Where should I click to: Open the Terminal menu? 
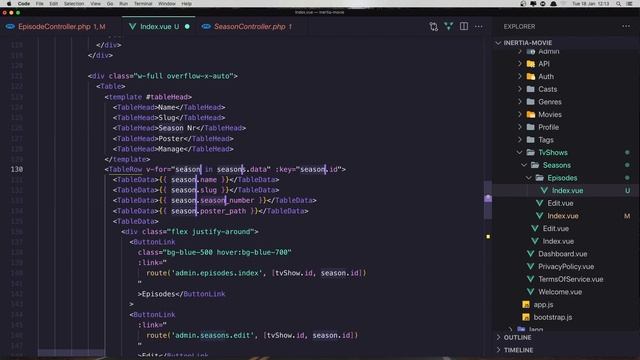tap(143, 4)
